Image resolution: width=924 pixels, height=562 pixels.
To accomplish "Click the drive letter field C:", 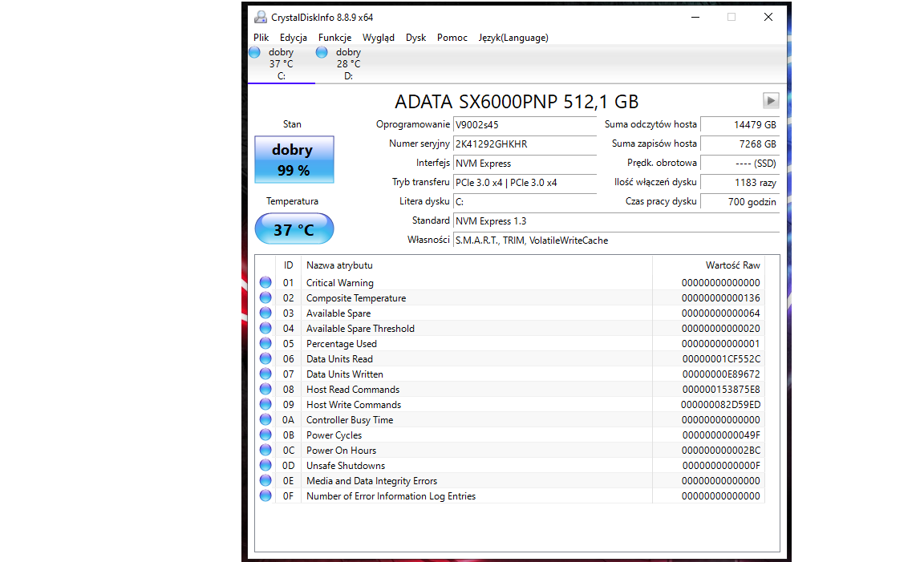I will (525, 201).
